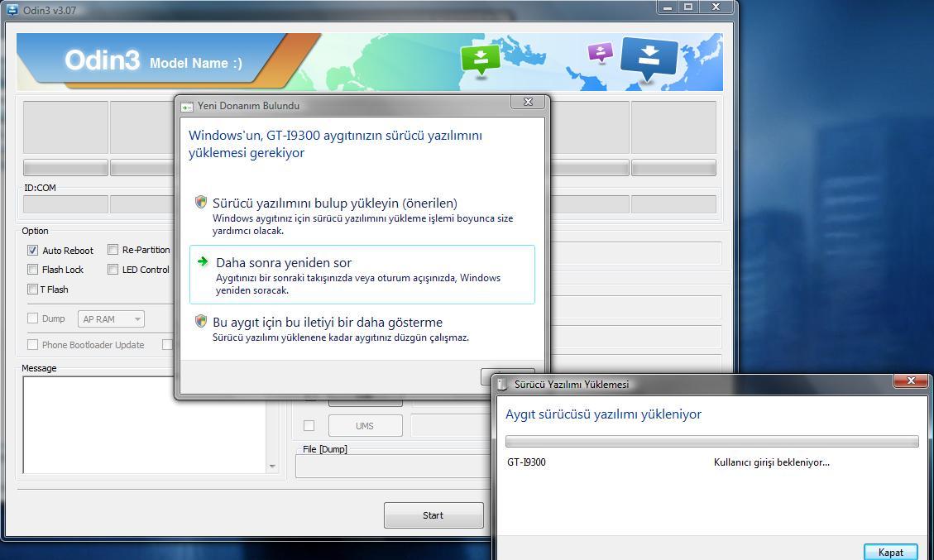This screenshot has width=934, height=560.
Task: Click shield icon beside Bu aygıt için bu iletiyi
Action: (201, 322)
